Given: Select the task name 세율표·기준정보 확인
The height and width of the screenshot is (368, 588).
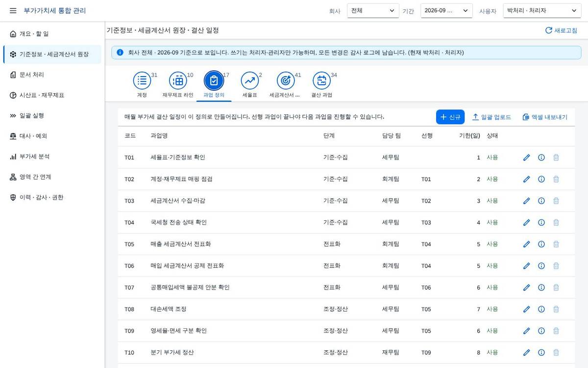Looking at the screenshot, I should [x=178, y=158].
